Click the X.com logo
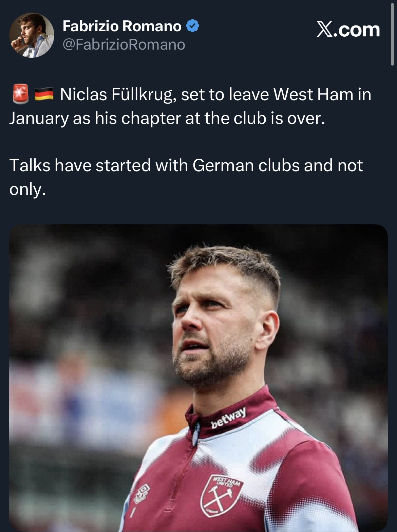397x532 pixels. [348, 30]
